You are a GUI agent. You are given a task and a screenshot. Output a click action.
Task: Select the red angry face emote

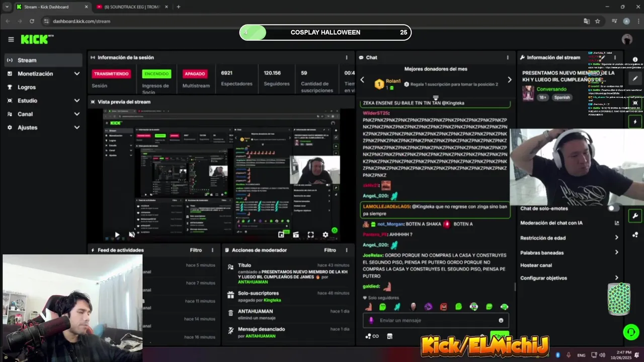click(443, 307)
